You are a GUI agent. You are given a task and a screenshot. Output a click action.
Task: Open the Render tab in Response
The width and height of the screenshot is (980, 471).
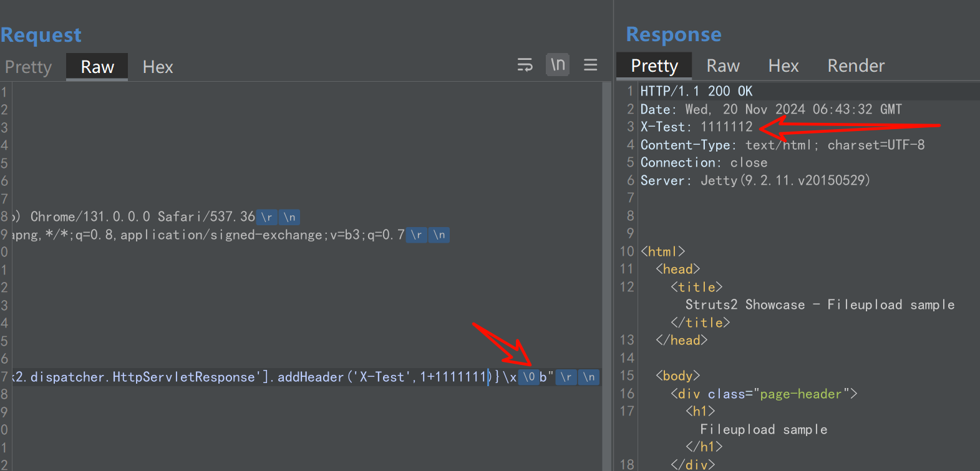[856, 66]
